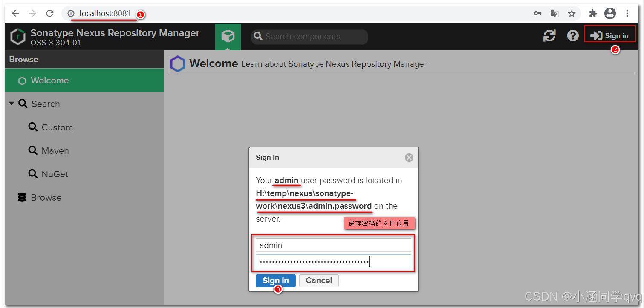This screenshot has height=308, width=644.
Task: Open the browser extensions puzzle icon
Action: click(x=593, y=14)
